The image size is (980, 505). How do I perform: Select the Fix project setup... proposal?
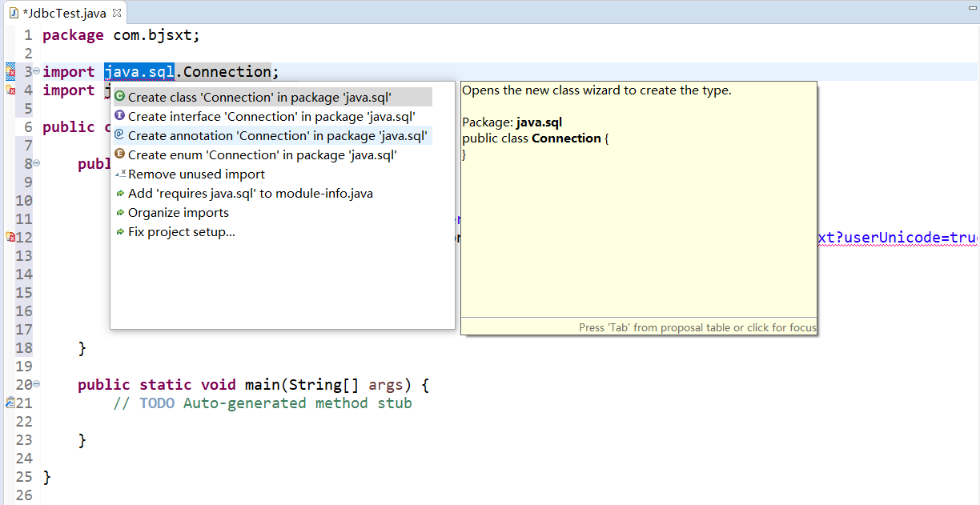(x=273, y=232)
